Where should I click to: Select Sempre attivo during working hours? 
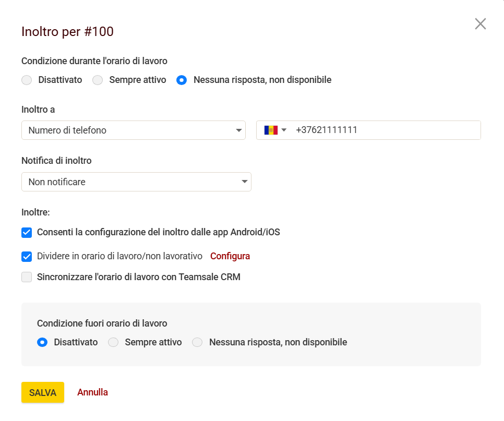click(x=98, y=80)
